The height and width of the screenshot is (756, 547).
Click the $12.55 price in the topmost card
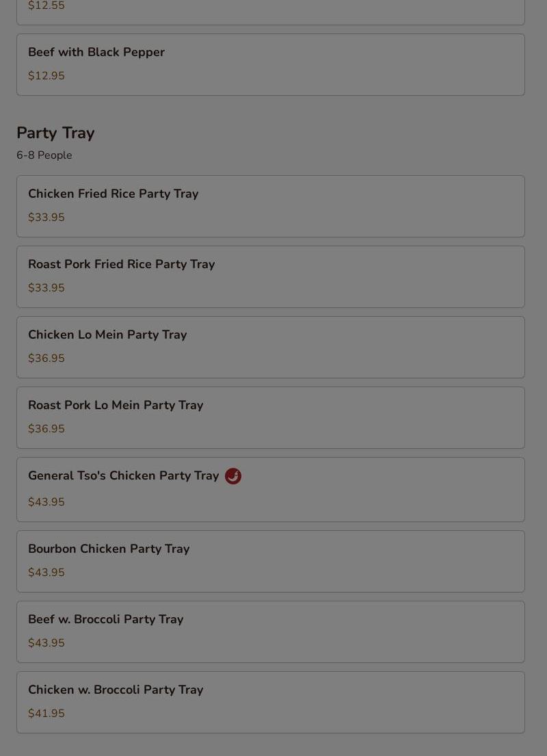(46, 6)
